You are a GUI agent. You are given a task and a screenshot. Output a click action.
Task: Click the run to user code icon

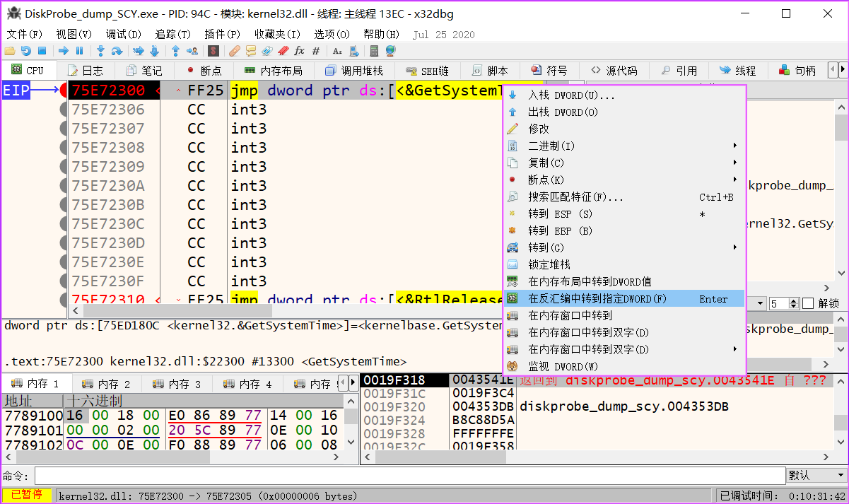[192, 51]
